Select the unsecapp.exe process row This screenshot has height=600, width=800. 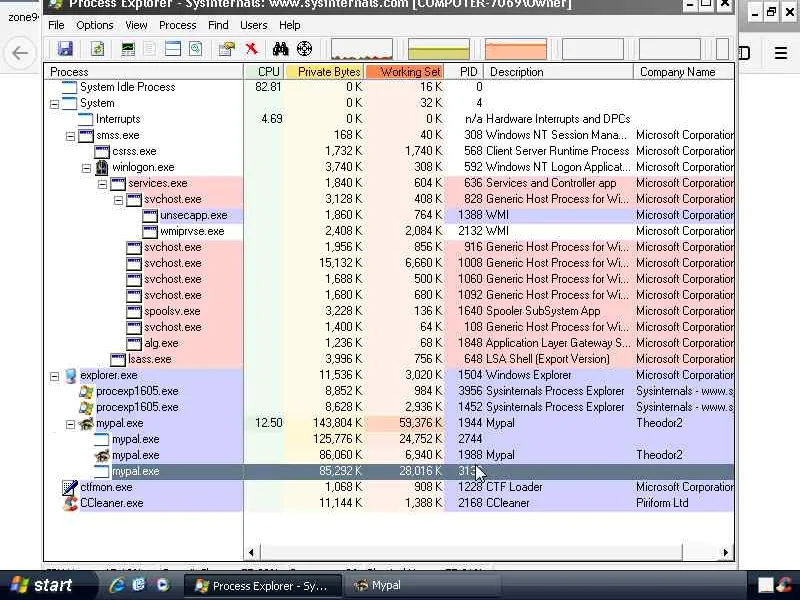tap(389, 215)
